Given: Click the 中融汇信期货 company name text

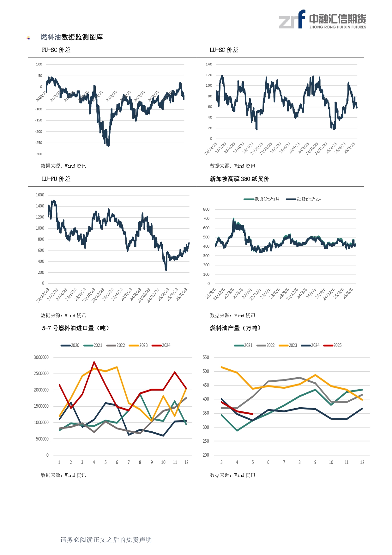Looking at the screenshot, I should pyautogui.click(x=338, y=19).
